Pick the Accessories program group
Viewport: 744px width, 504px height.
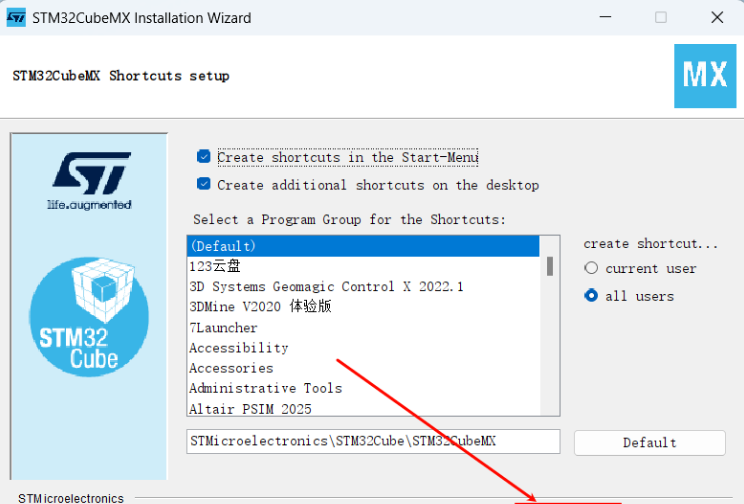(x=363, y=368)
